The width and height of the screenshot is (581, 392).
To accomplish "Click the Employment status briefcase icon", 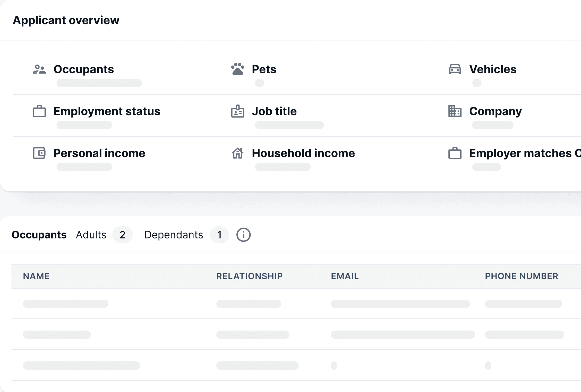I will [x=39, y=111].
